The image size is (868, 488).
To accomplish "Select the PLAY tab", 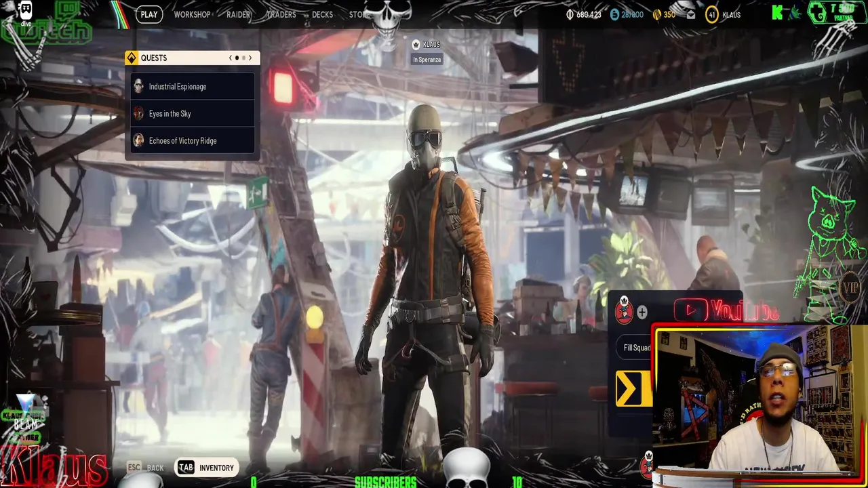I will tap(149, 14).
